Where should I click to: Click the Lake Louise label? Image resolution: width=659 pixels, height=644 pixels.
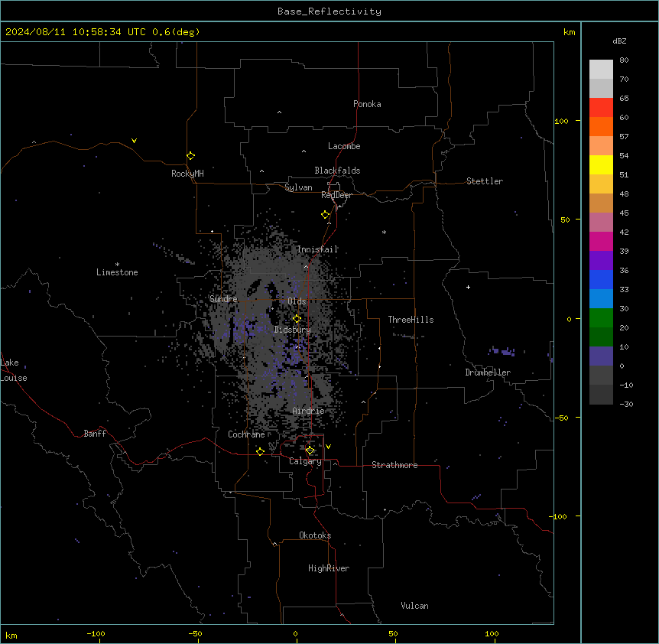point(14,370)
